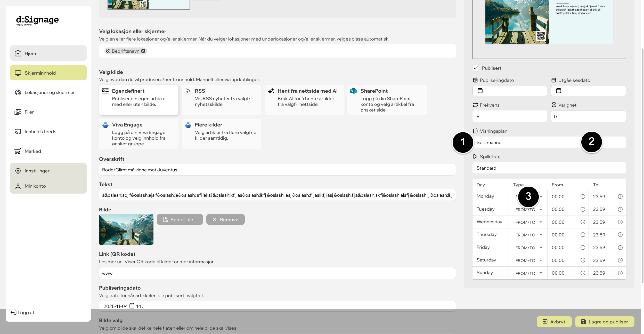
Task: Edit the Tekst content field
Action: pos(278,195)
